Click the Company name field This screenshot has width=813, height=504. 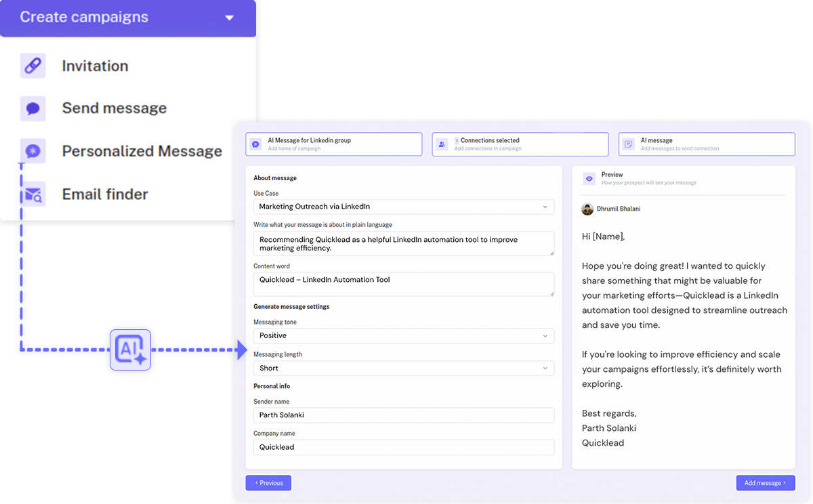tap(404, 447)
